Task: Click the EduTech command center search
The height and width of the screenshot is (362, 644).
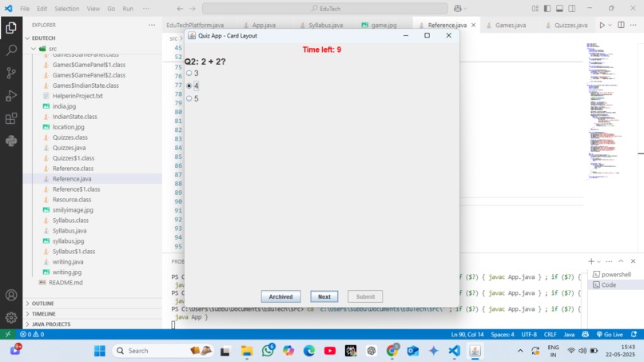Action: [x=325, y=9]
